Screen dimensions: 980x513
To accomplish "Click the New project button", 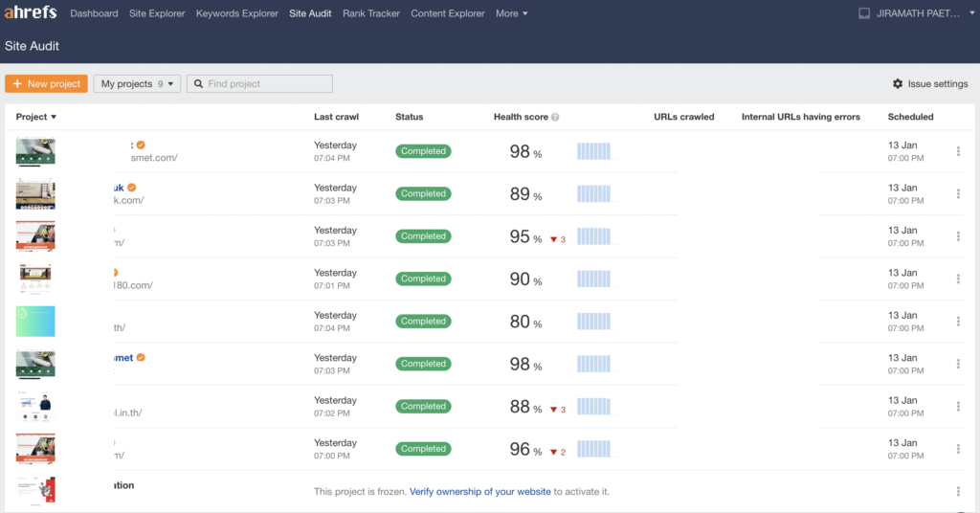I will point(46,83).
